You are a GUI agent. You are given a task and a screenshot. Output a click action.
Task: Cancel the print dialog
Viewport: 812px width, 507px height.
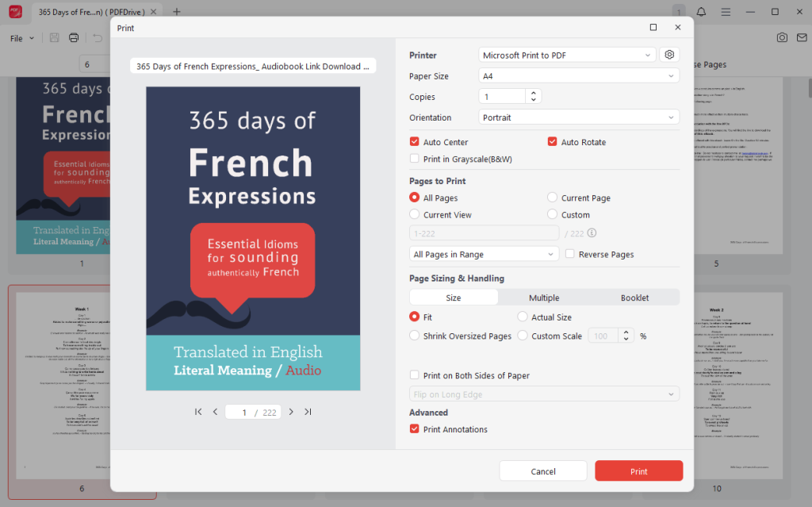click(x=542, y=471)
